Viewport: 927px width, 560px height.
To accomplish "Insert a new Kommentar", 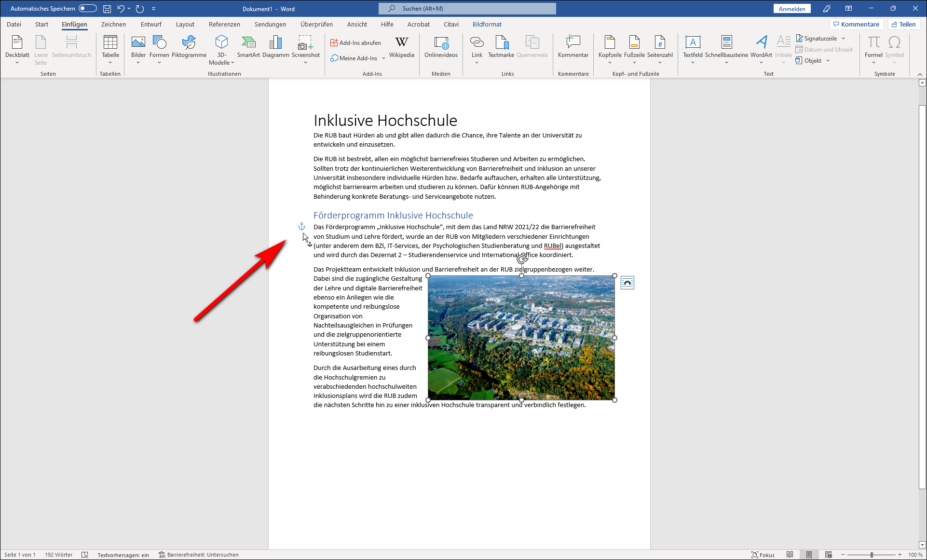I will (573, 47).
